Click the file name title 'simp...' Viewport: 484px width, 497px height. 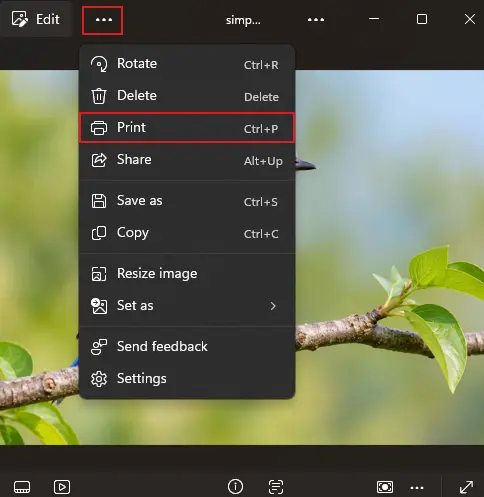click(243, 20)
